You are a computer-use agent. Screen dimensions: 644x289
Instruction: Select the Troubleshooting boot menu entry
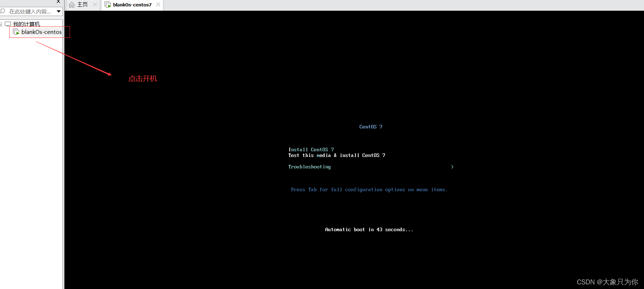coord(309,167)
